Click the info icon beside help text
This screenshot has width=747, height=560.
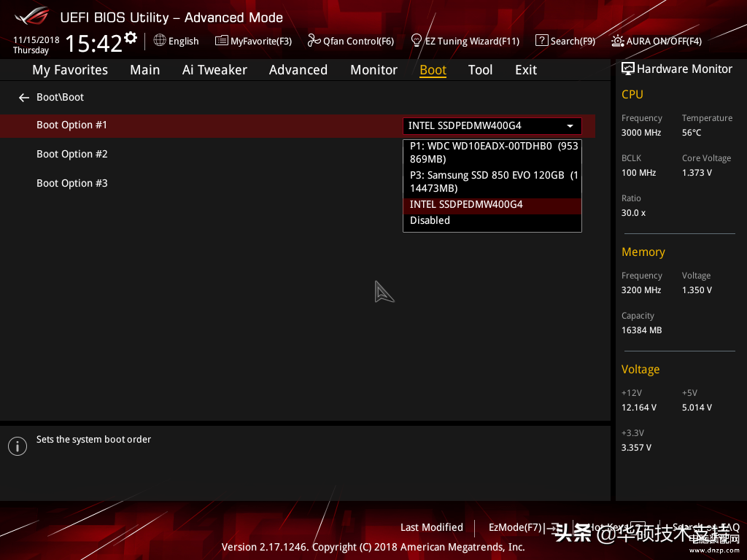pos(18,446)
